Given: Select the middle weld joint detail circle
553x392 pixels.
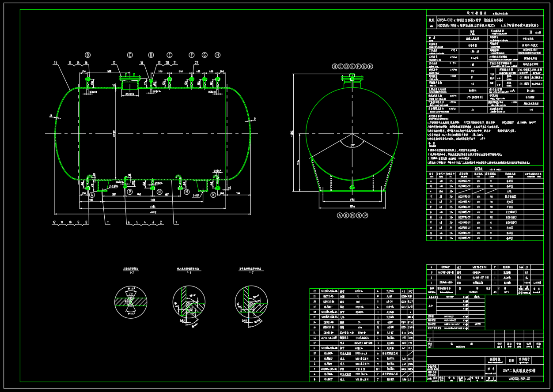Looking at the screenshot, I should click(x=189, y=302).
